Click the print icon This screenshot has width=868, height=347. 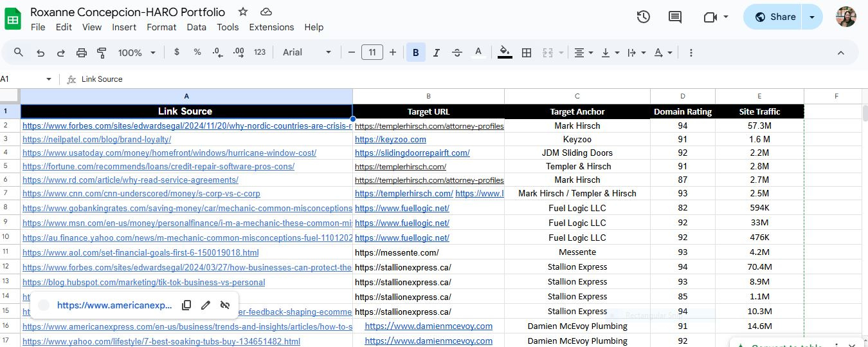click(x=82, y=53)
